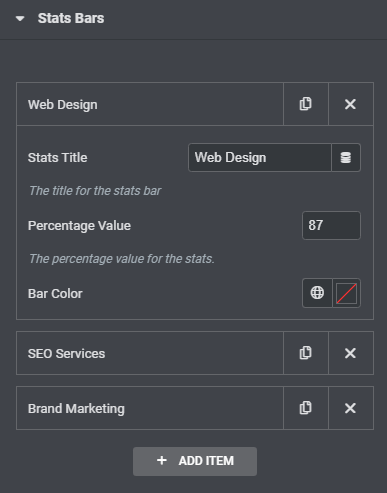The width and height of the screenshot is (387, 493).
Task: Expand the Brand Marketing item
Action: tap(150, 408)
